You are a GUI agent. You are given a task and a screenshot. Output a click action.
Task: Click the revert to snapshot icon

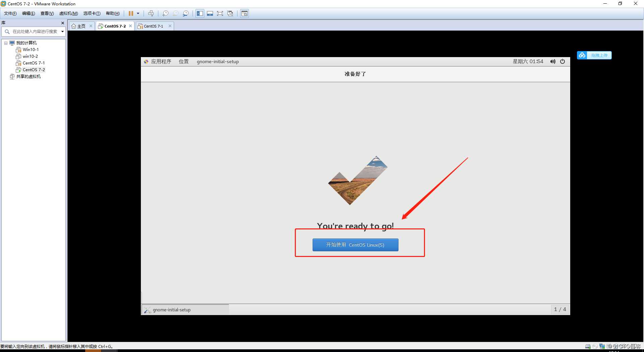click(x=175, y=13)
